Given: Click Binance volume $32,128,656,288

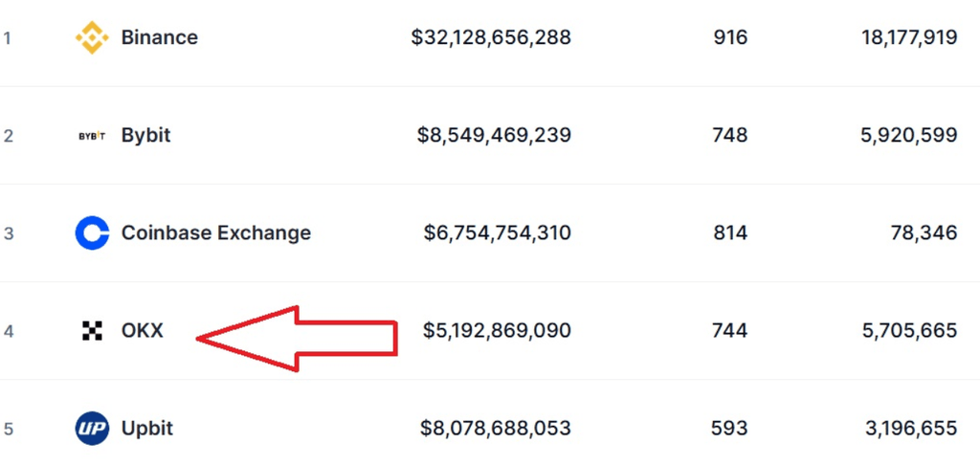Looking at the screenshot, I should point(491,38).
